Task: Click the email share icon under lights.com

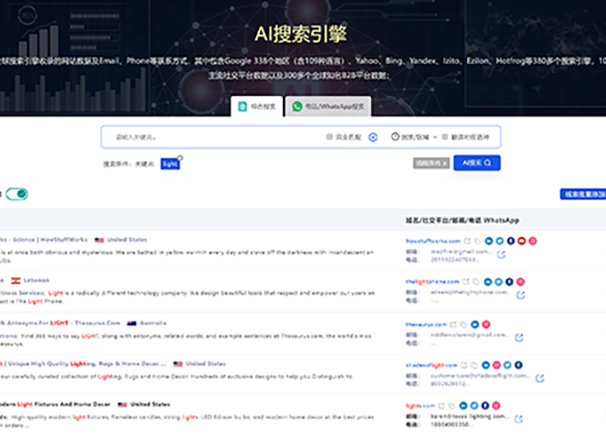Action: [x=519, y=419]
